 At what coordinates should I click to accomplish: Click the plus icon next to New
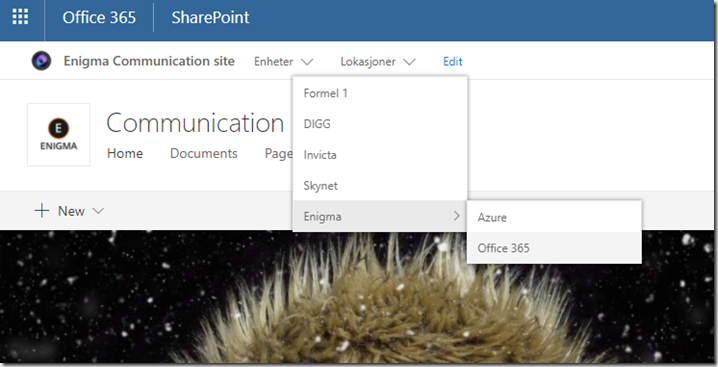(42, 211)
